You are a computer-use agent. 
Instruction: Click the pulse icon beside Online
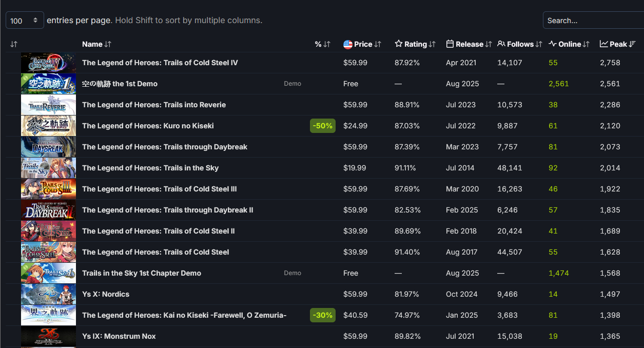pos(553,44)
